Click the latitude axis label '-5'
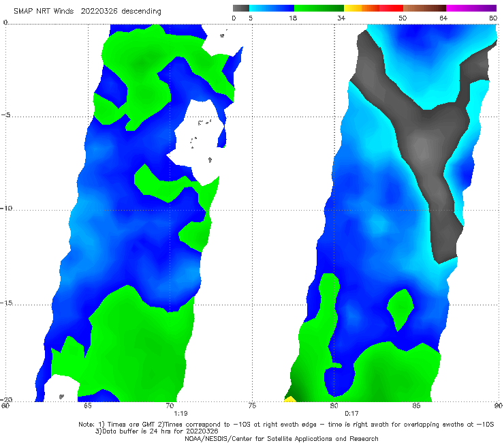This screenshot has width=504, height=443. [x=6, y=115]
